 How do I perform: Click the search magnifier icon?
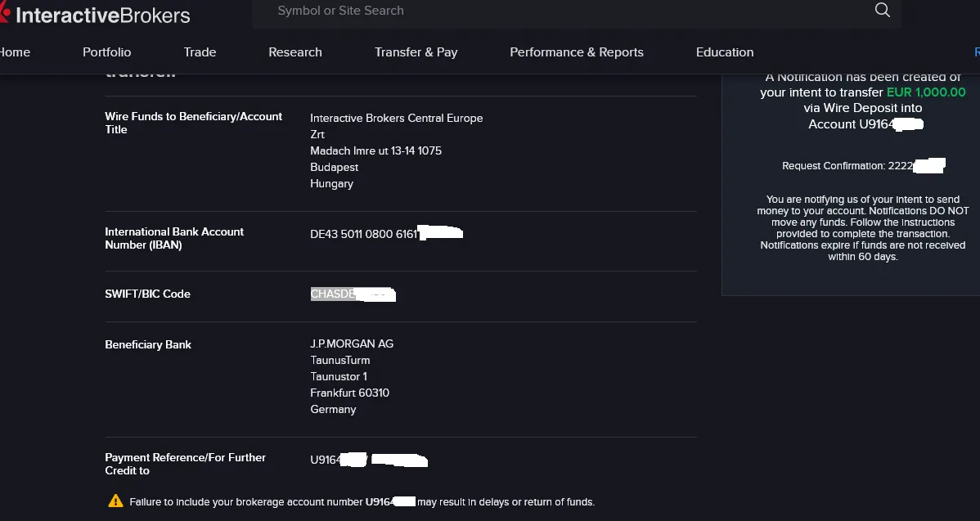[882, 10]
